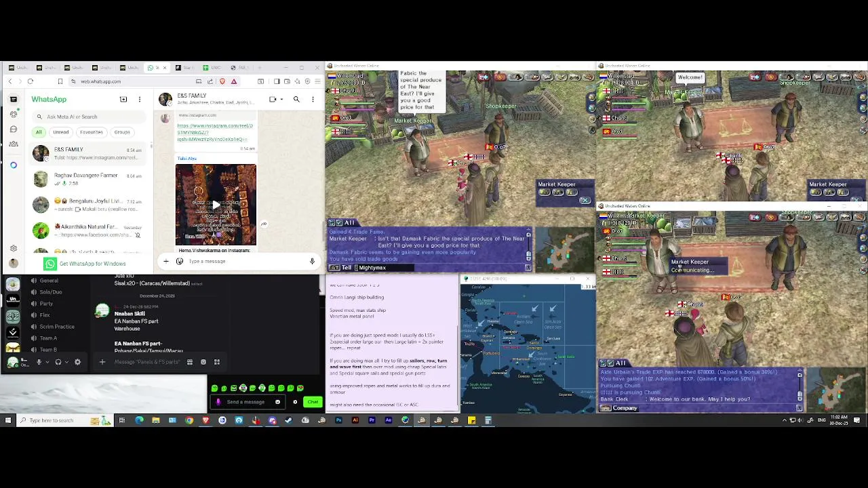The height and width of the screenshot is (488, 868).
Task: Close the left game Market Keeper dialog
Action: [585, 201]
